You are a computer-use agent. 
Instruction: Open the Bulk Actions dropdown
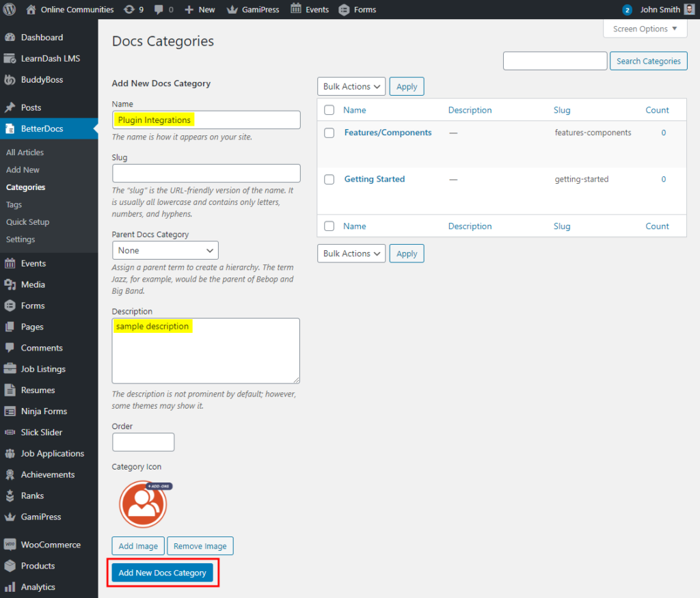(x=351, y=86)
